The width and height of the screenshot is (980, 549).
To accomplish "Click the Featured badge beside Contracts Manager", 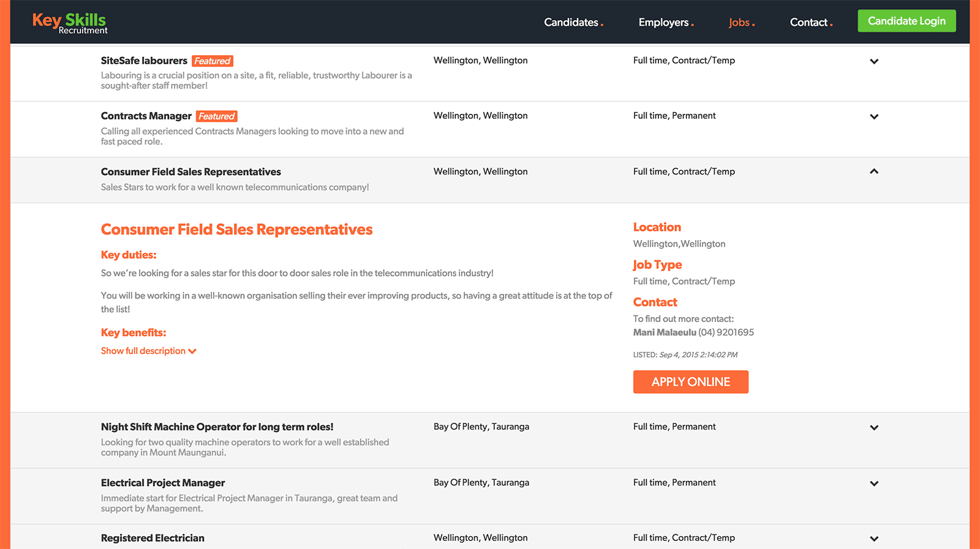I will click(217, 116).
